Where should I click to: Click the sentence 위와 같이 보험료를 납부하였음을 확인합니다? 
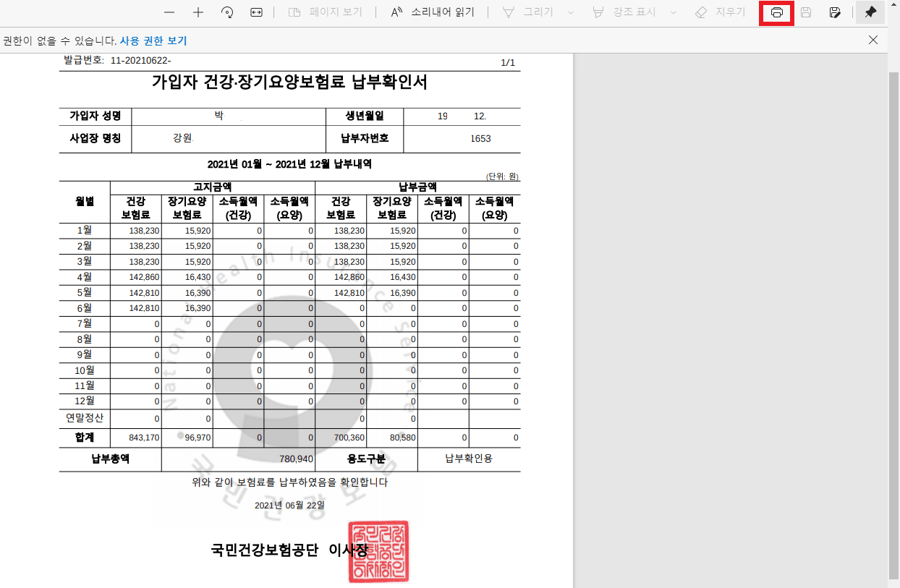pos(289,482)
